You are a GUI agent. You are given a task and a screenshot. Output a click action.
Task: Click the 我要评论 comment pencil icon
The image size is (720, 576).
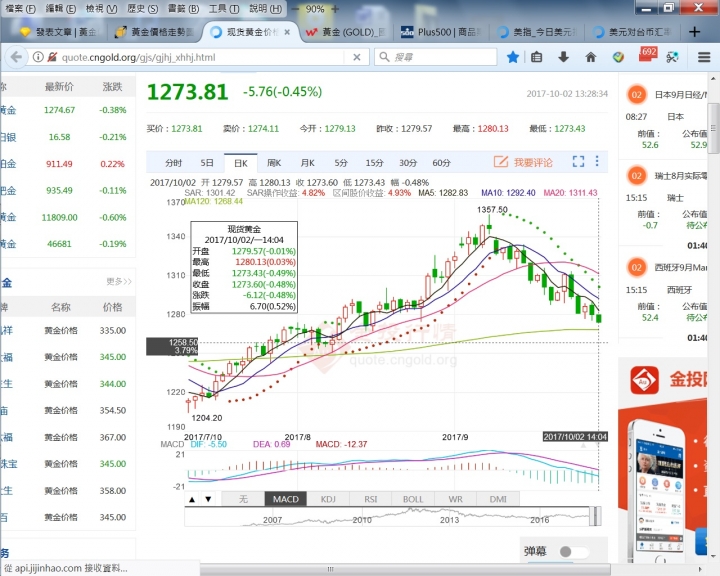tap(502, 162)
